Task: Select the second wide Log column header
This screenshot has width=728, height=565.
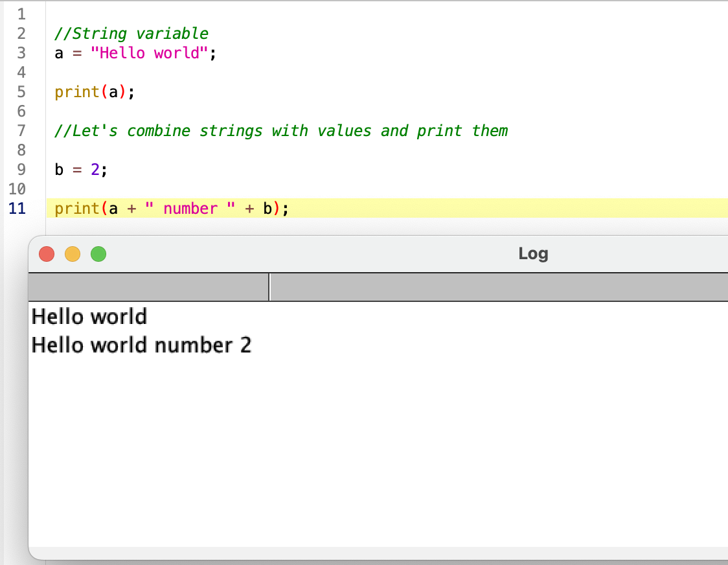Action: click(499, 287)
